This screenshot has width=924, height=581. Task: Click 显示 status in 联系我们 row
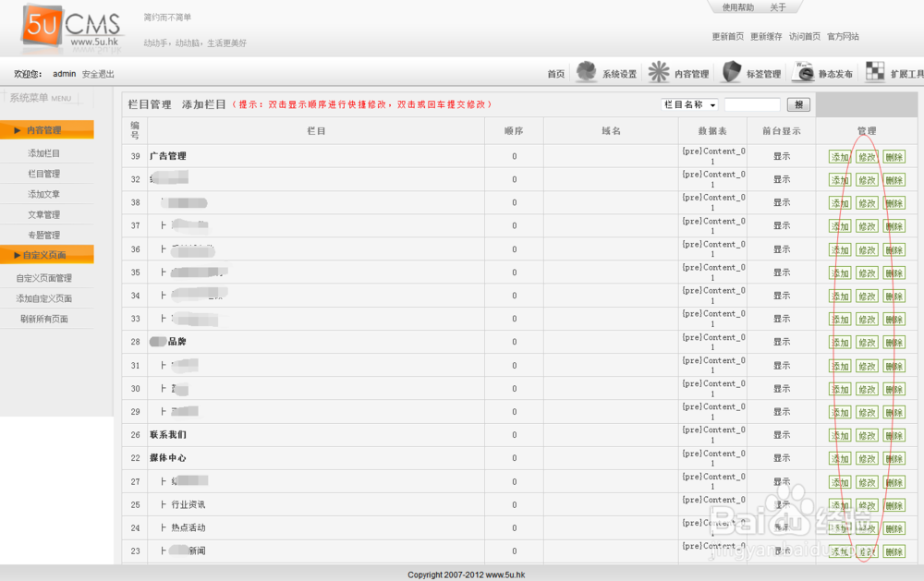[x=782, y=435]
